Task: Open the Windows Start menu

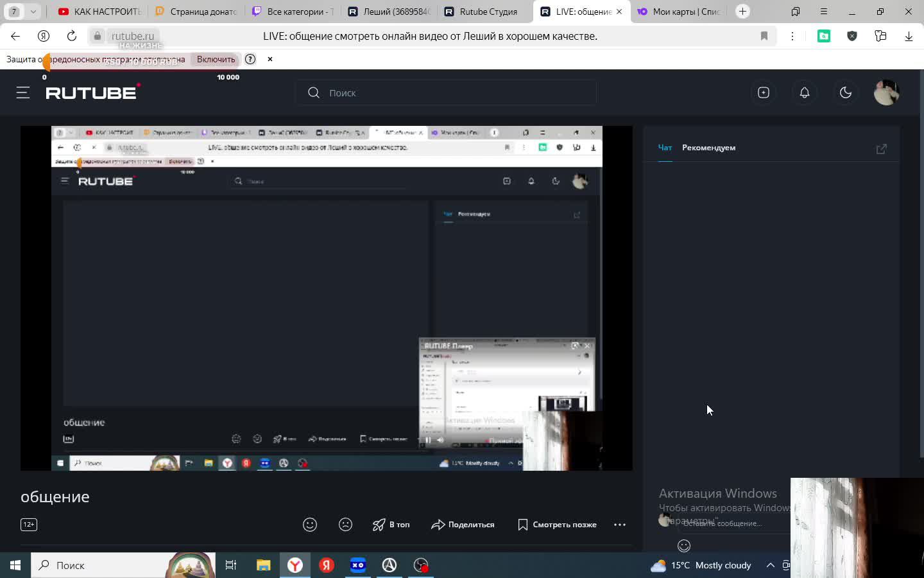Action: click(15, 565)
